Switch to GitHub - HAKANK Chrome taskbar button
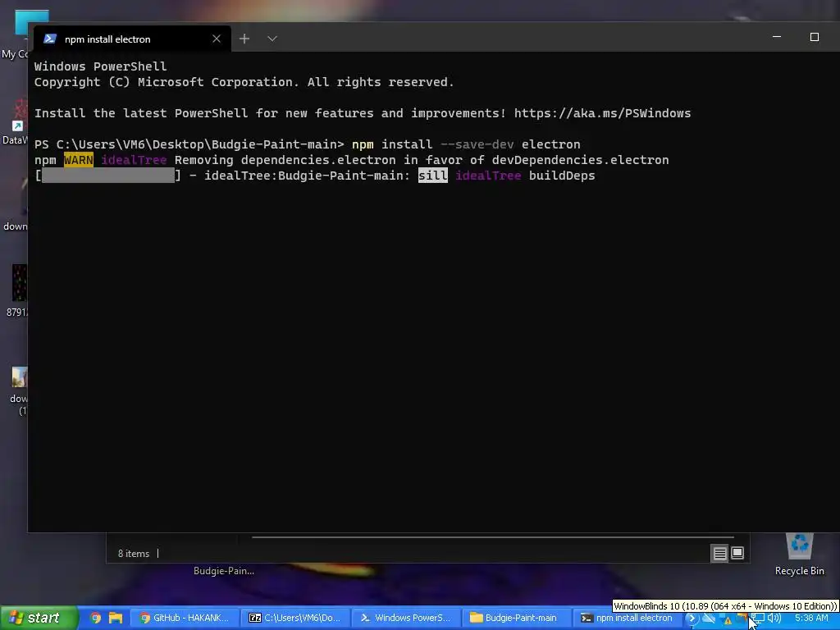 pyautogui.click(x=185, y=618)
